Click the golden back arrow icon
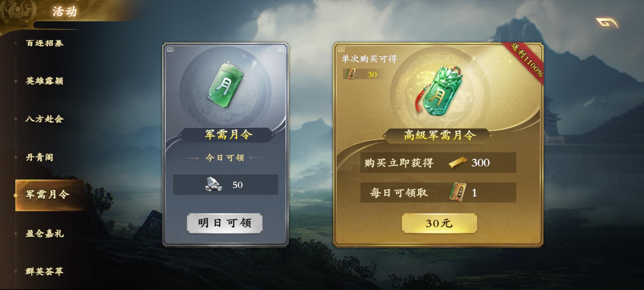The width and height of the screenshot is (644, 290). click(x=607, y=23)
